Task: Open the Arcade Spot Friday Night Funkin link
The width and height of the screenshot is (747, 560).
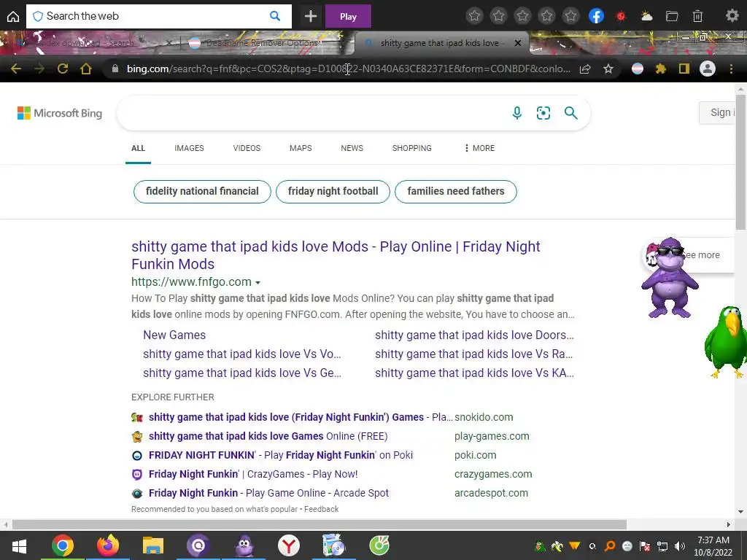Action: point(268,494)
